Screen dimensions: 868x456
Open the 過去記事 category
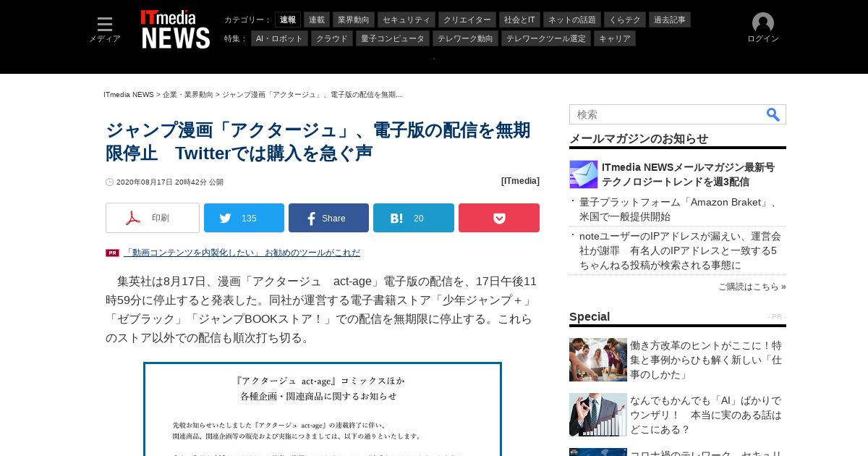[670, 20]
